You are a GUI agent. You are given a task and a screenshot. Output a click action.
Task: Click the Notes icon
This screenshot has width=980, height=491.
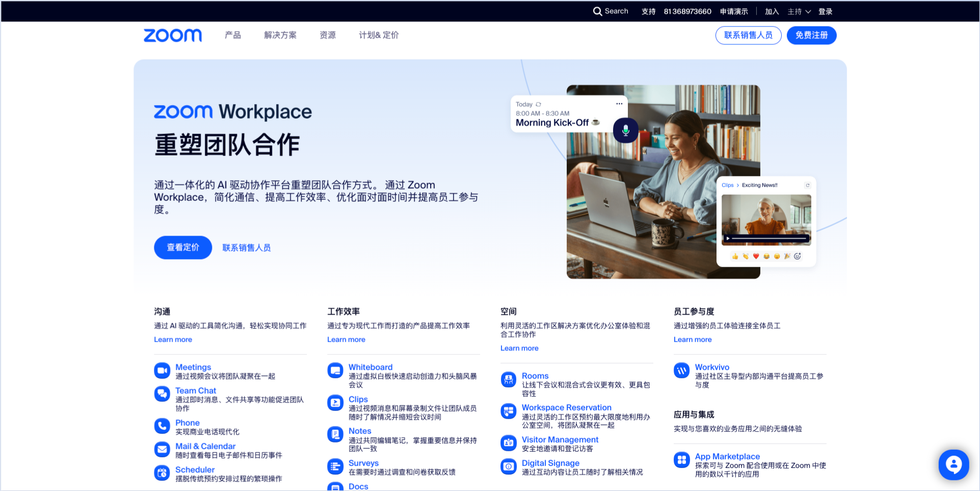tap(335, 434)
